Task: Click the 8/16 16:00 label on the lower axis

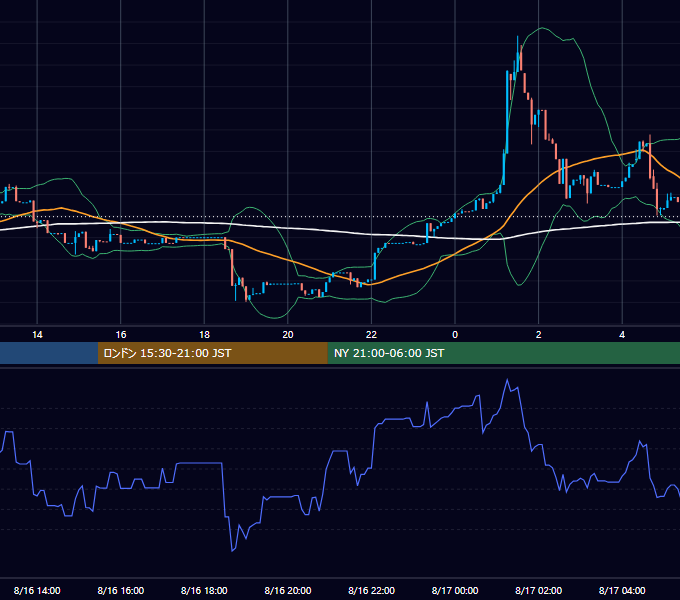Action: (x=121, y=590)
